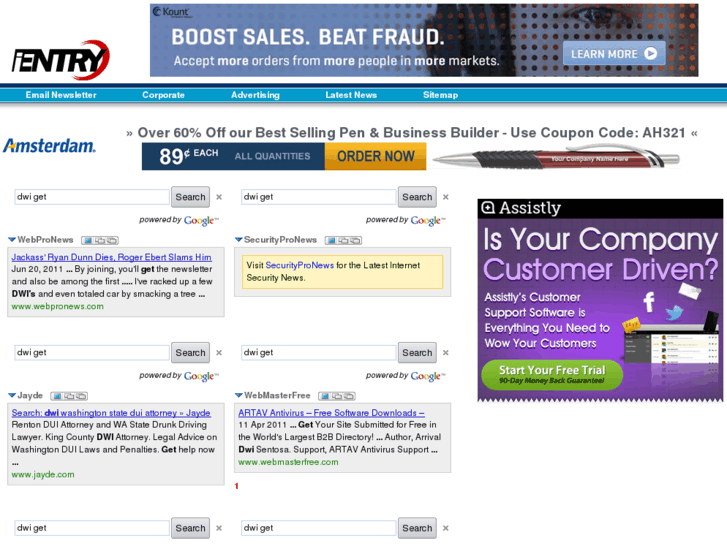Open the Advertising menu item
This screenshot has height=545, width=727.
pyautogui.click(x=255, y=95)
